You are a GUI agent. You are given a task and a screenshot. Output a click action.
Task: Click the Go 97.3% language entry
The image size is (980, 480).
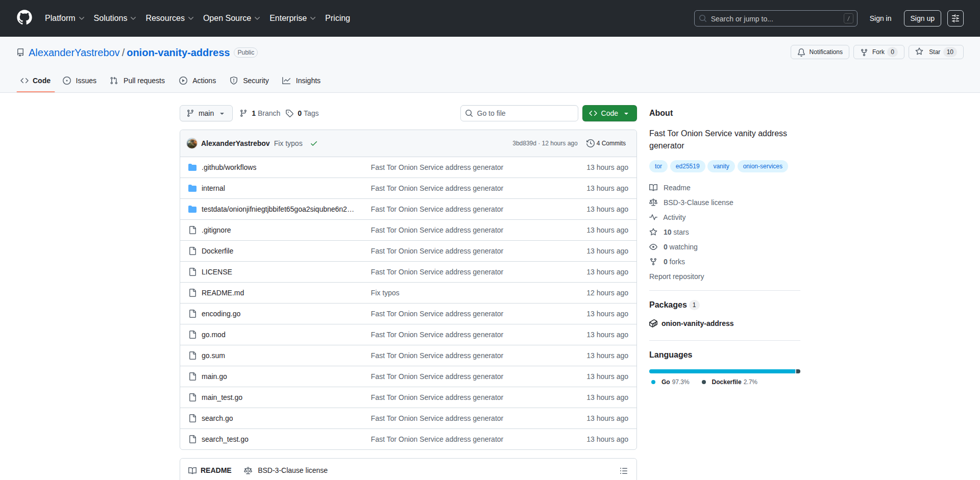point(670,382)
